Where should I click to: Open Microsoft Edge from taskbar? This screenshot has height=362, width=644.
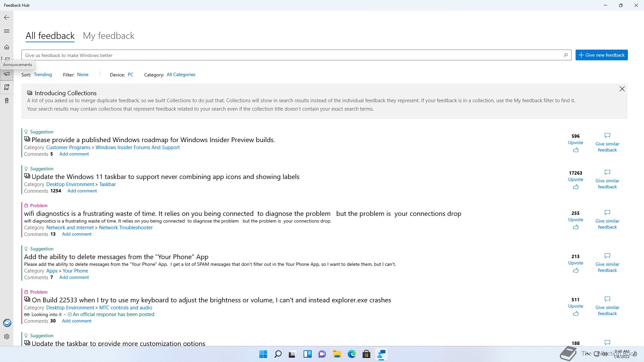(x=352, y=354)
